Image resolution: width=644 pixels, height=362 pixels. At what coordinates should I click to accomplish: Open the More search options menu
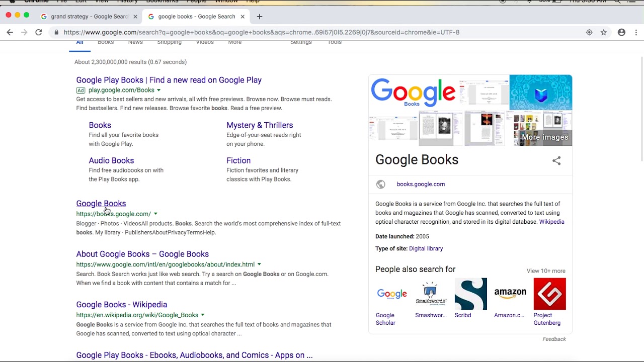tap(235, 42)
